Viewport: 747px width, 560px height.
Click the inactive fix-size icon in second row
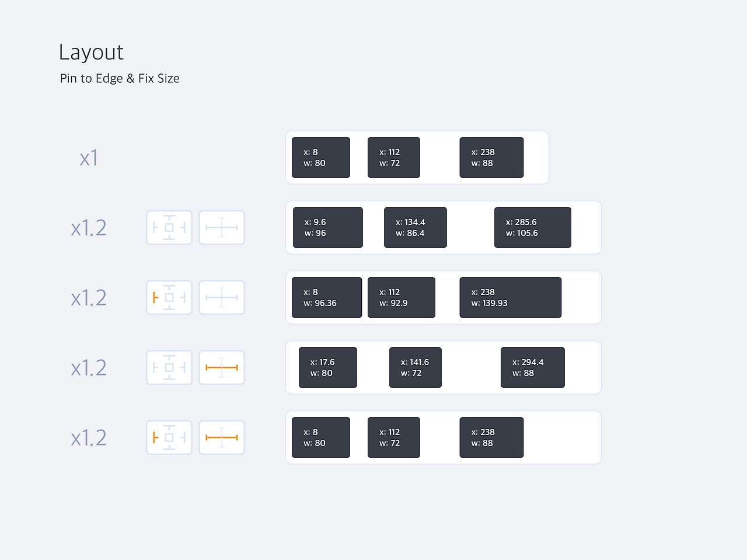point(222,228)
